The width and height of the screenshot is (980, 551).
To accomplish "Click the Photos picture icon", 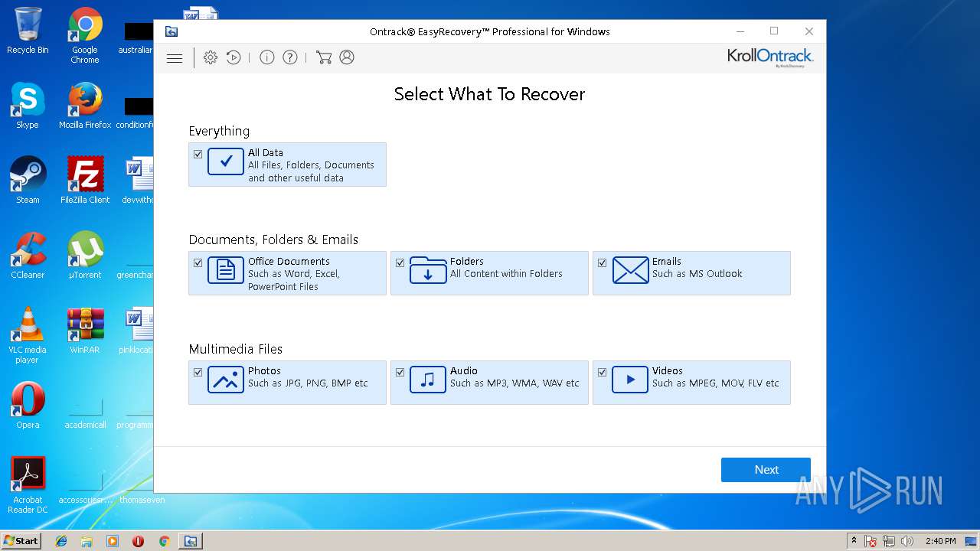I will pyautogui.click(x=226, y=380).
